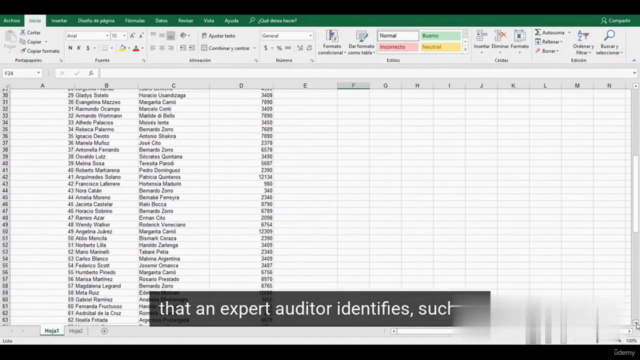This screenshot has width=640, height=360.
Task: Click Combinar y centrar button
Action: click(225, 48)
